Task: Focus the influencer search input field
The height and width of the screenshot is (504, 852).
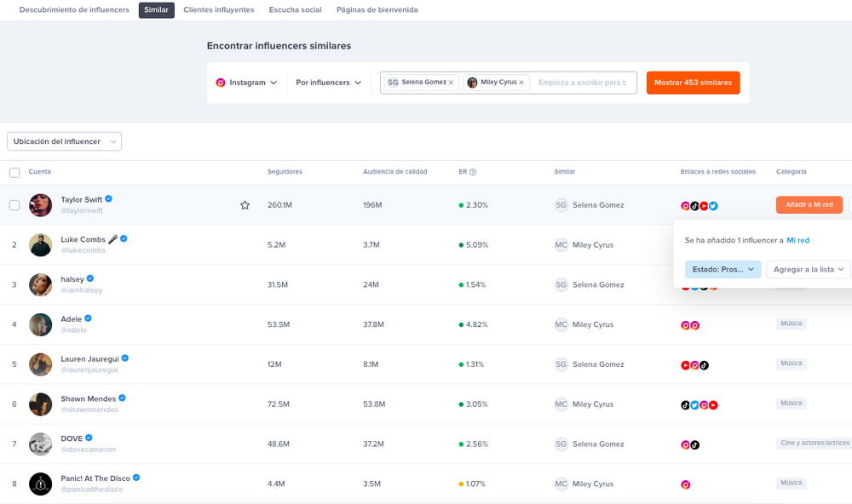Action: (584, 83)
